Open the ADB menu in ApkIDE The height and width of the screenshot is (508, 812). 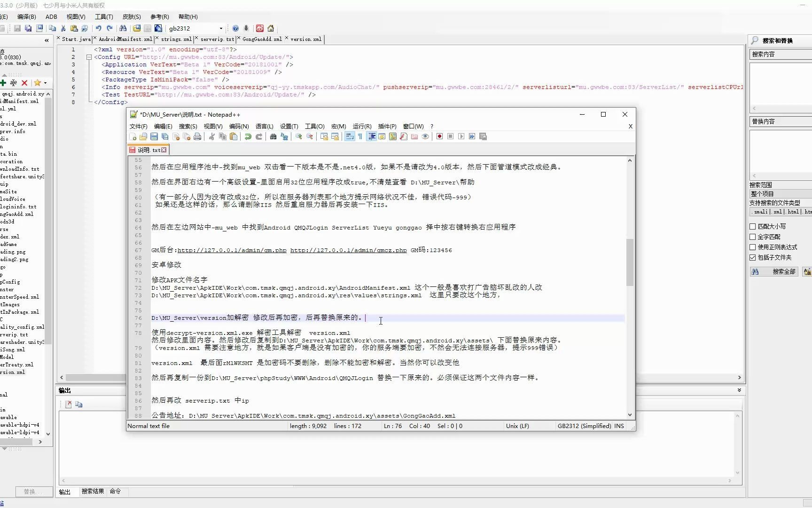[51, 16]
